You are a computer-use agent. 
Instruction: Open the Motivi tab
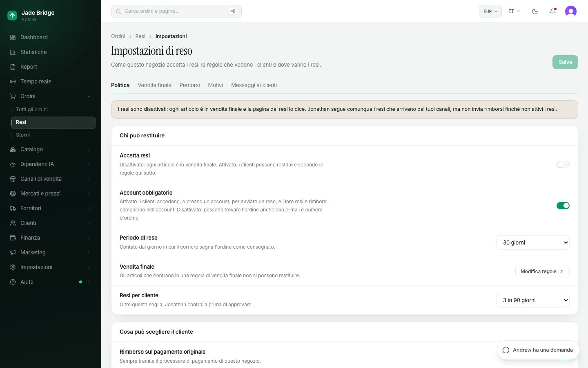215,85
